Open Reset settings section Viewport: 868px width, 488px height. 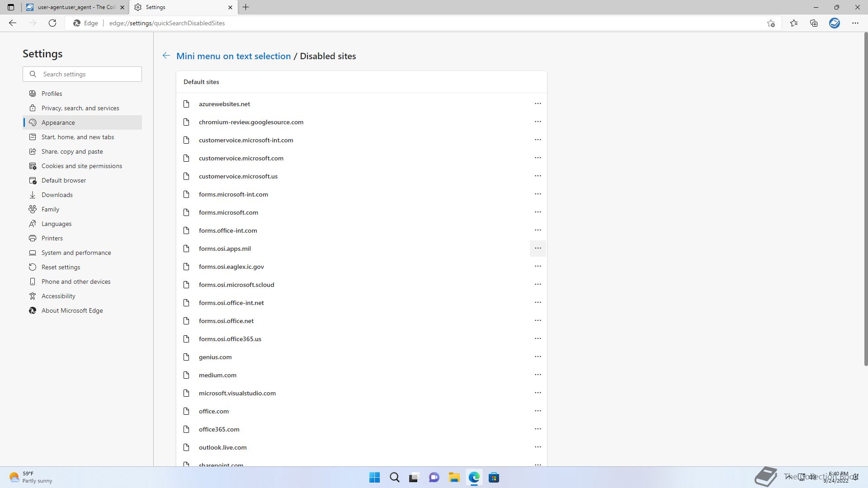(82, 267)
